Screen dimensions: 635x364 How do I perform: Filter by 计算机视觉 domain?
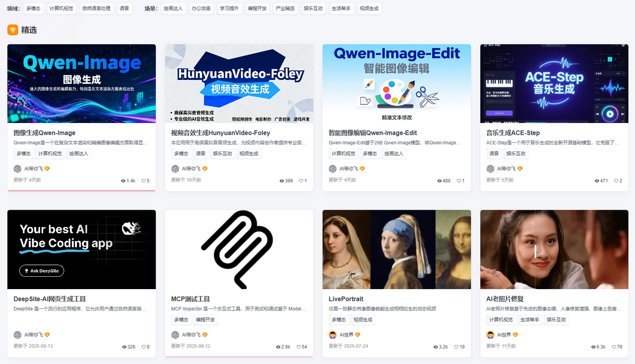62,8
